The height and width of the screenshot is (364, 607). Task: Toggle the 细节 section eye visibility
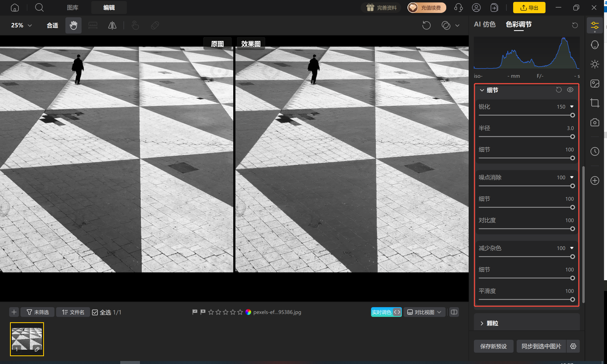pos(570,90)
